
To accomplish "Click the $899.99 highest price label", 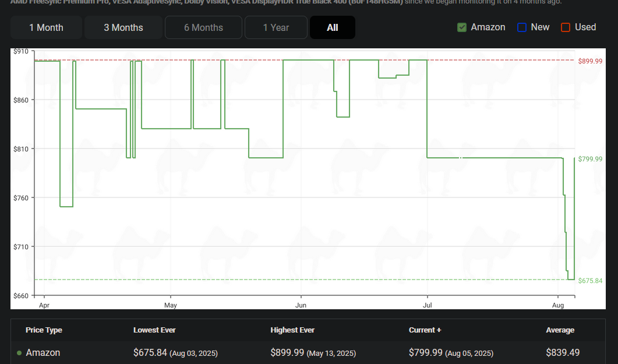I will 590,61.
